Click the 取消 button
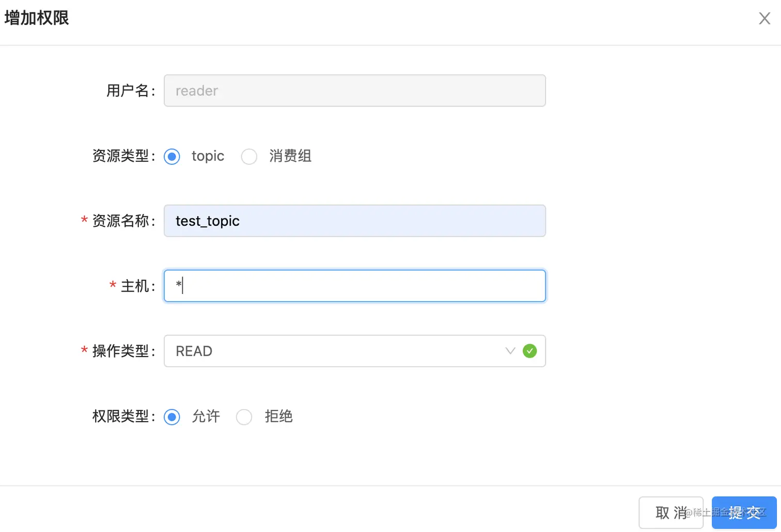 (x=671, y=512)
